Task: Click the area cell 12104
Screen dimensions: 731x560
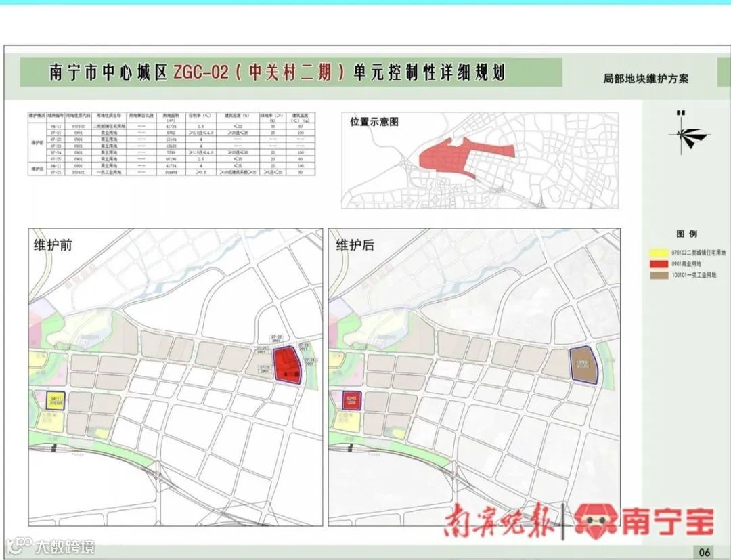Action: click(x=171, y=139)
